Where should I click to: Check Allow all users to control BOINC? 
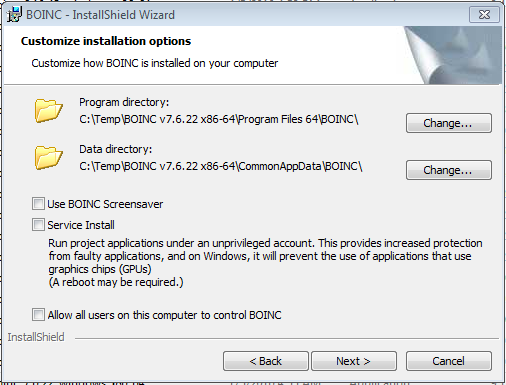pyautogui.click(x=38, y=314)
